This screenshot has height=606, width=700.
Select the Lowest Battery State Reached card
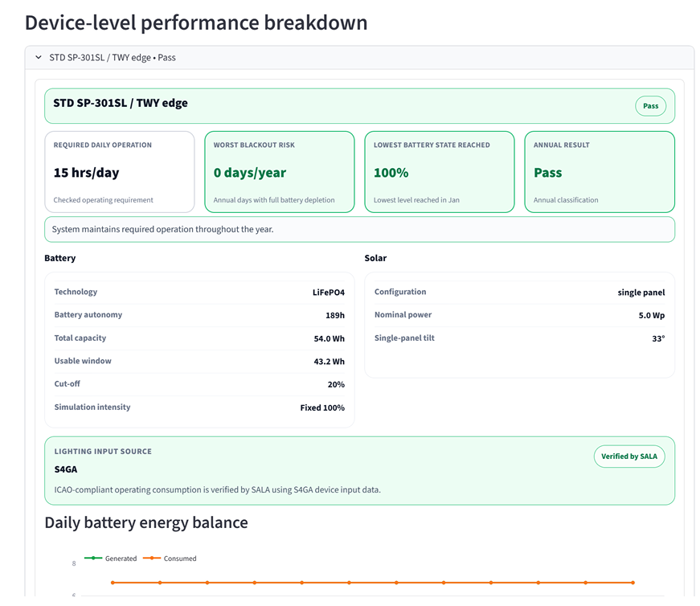click(439, 172)
